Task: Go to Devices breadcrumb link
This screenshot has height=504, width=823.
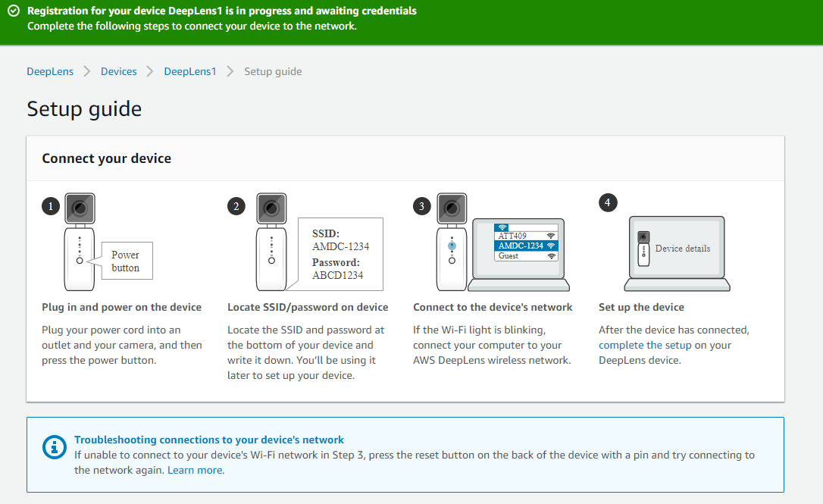Action: pyautogui.click(x=119, y=71)
